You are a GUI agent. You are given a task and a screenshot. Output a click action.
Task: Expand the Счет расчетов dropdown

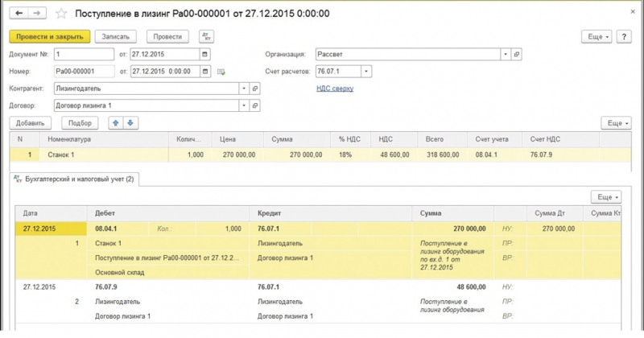pos(366,72)
